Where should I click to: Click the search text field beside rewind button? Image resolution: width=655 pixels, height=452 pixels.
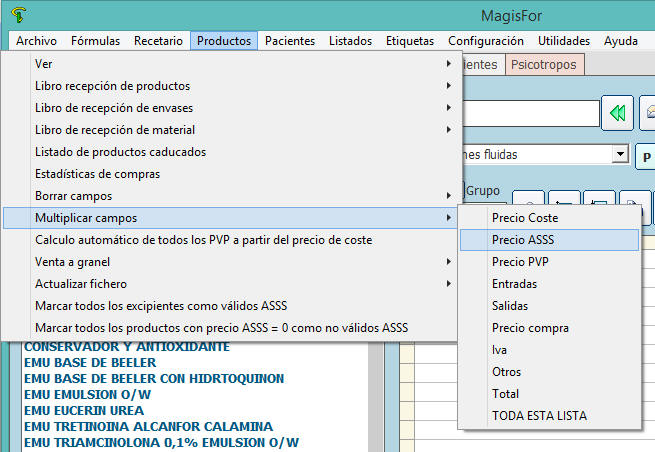point(530,112)
